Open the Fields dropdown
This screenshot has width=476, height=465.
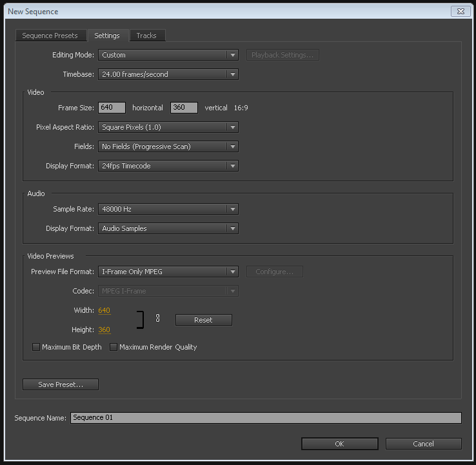(168, 146)
